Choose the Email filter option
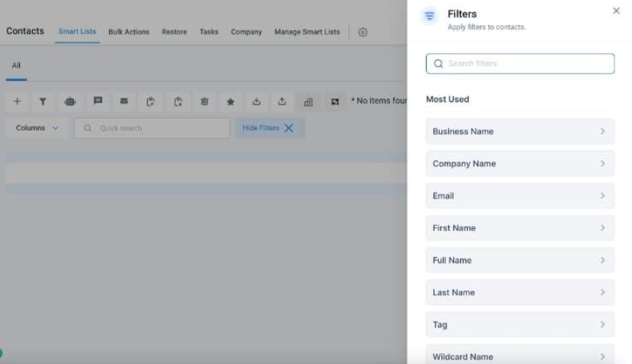The height and width of the screenshot is (364, 632). click(520, 196)
